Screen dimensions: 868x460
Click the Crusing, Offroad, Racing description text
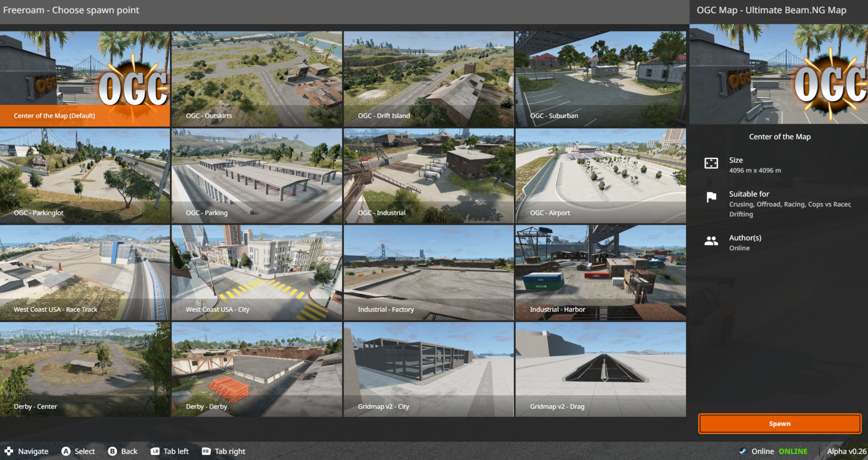(790, 209)
